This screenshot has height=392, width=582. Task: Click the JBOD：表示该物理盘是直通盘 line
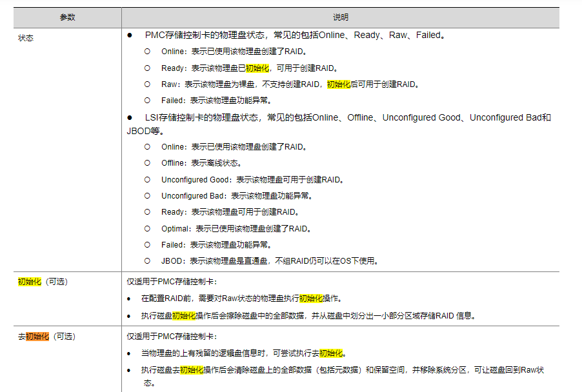tap(270, 261)
